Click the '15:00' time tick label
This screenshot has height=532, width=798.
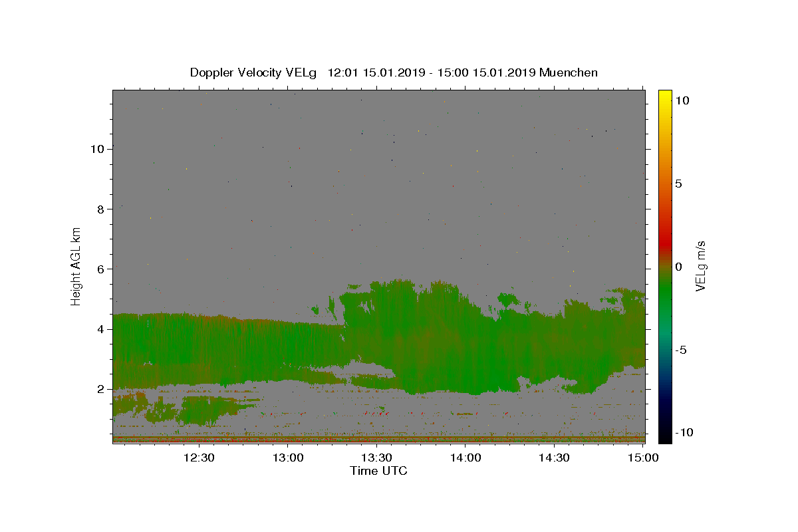pos(644,458)
